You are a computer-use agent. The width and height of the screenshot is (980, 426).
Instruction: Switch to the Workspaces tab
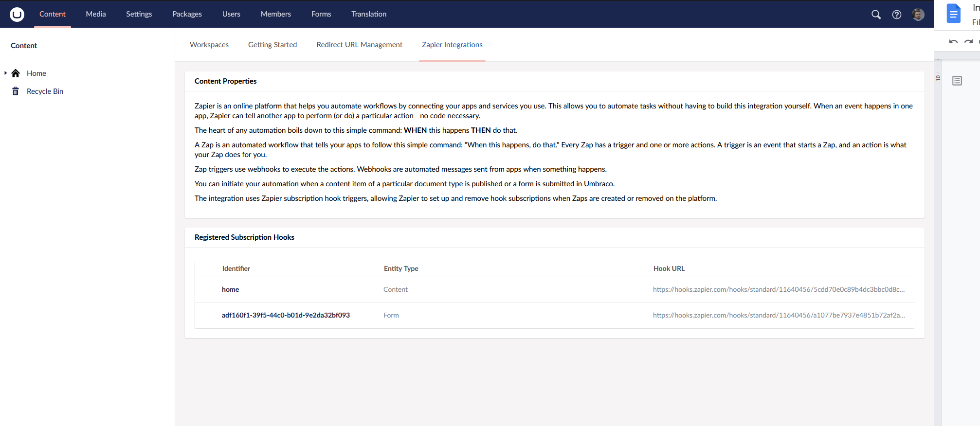coord(209,45)
